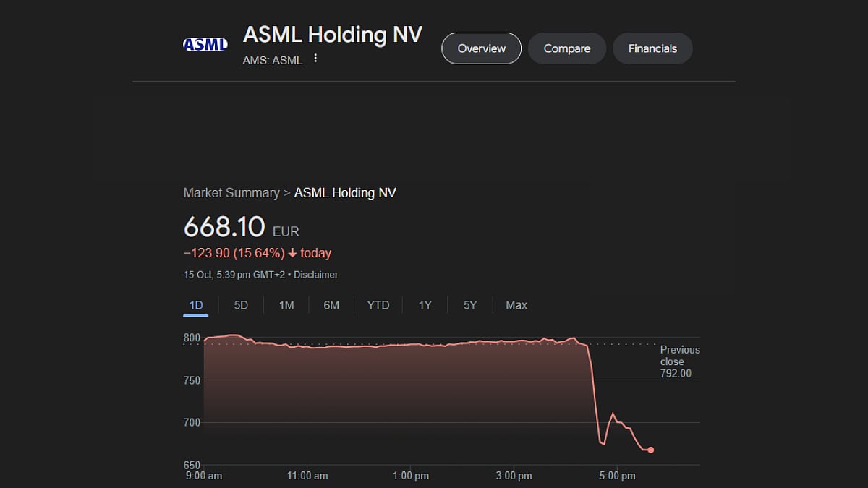Screen dimensions: 868x488
Task: Switch to the Compare tab
Action: 566,48
